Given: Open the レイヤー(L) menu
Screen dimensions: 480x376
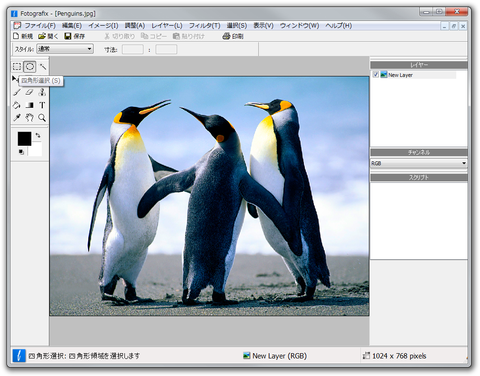Looking at the screenshot, I should tap(167, 26).
